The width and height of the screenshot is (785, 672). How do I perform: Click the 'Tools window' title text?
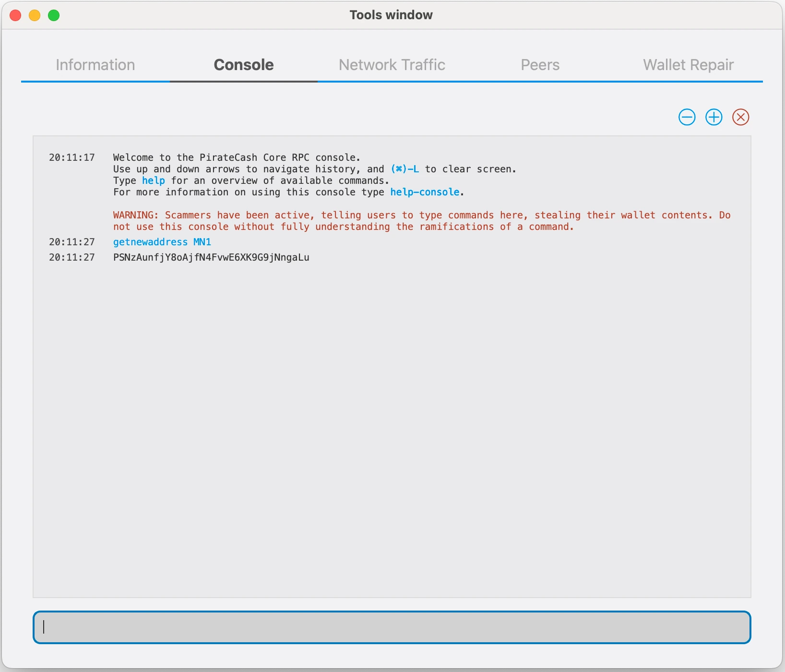tap(391, 15)
